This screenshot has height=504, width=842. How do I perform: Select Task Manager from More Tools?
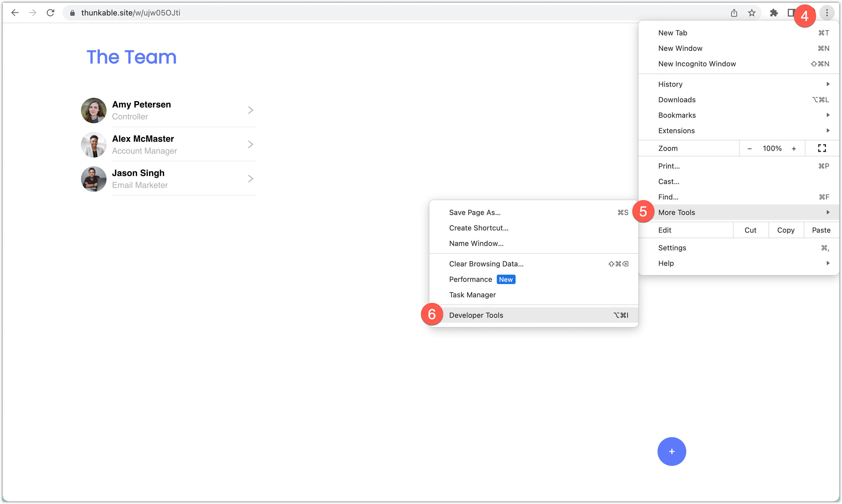(472, 295)
